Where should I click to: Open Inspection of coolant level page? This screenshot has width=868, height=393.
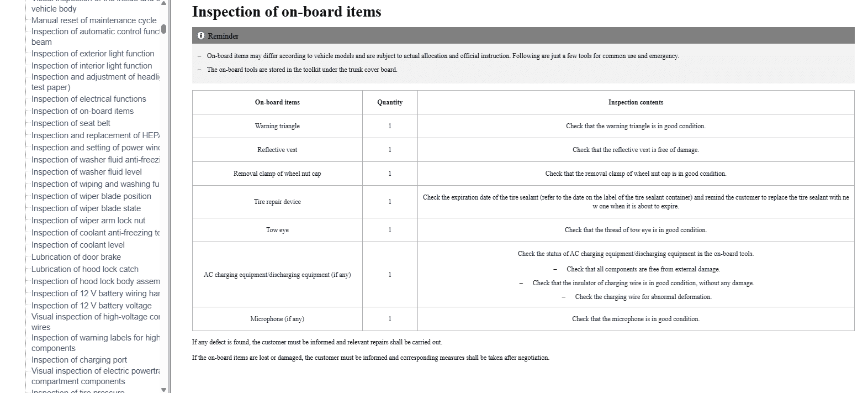point(78,245)
